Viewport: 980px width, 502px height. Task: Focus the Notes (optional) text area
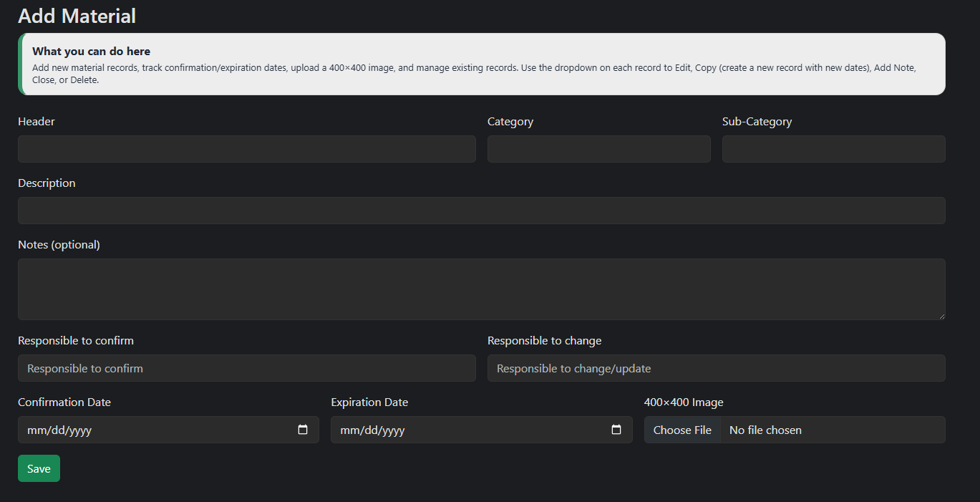click(x=481, y=289)
